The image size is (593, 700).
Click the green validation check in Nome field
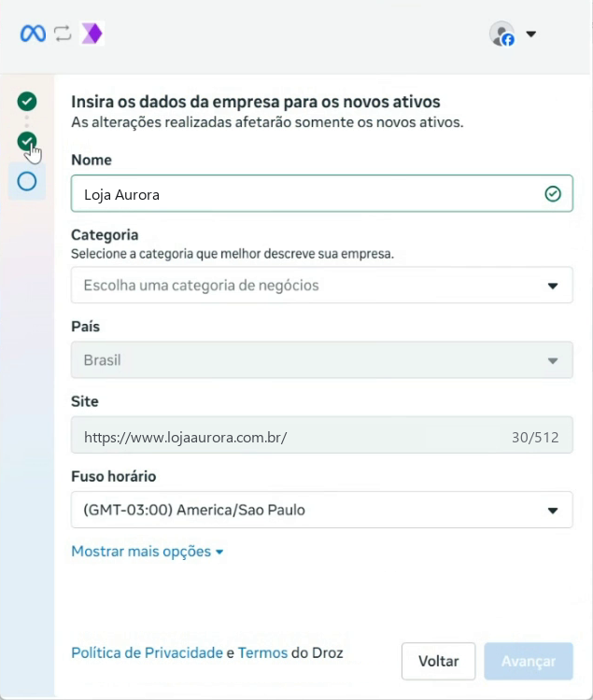tap(553, 194)
